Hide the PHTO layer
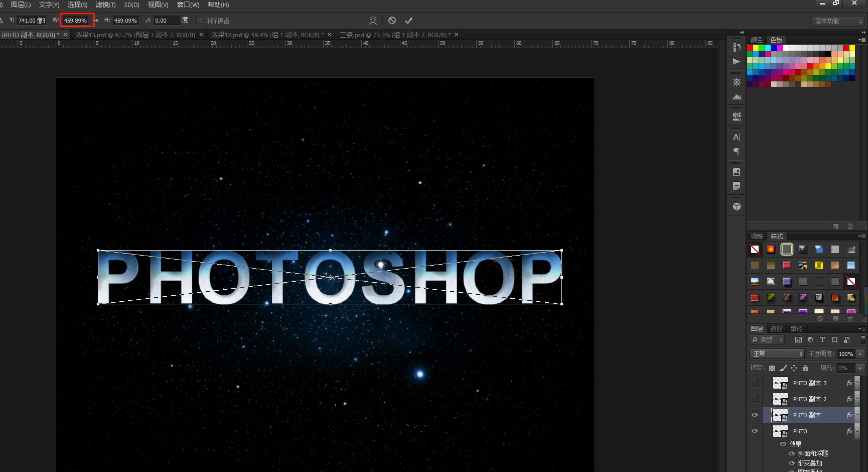Image resolution: width=868 pixels, height=472 pixels. pyautogui.click(x=755, y=431)
